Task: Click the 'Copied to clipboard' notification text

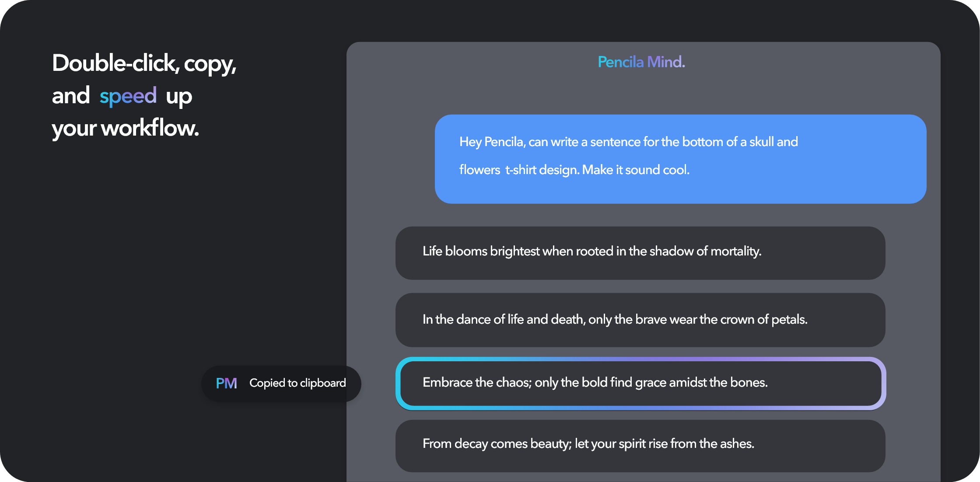Action: point(297,383)
